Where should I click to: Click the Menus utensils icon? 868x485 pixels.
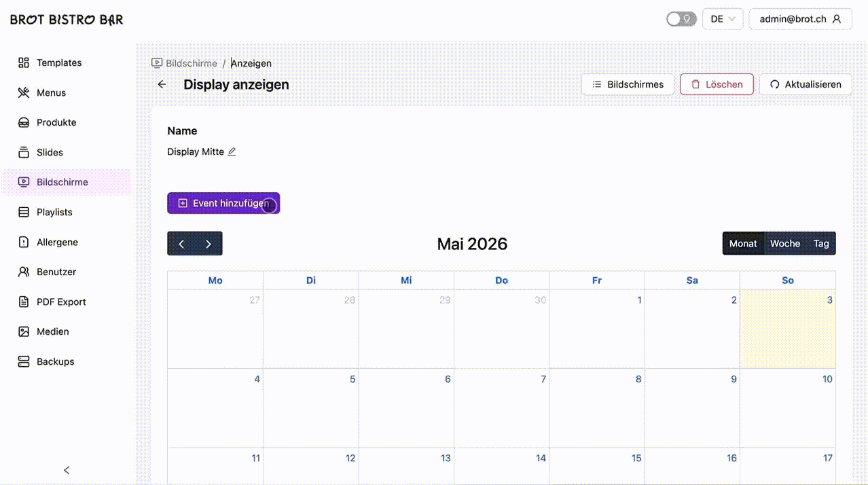pos(24,92)
